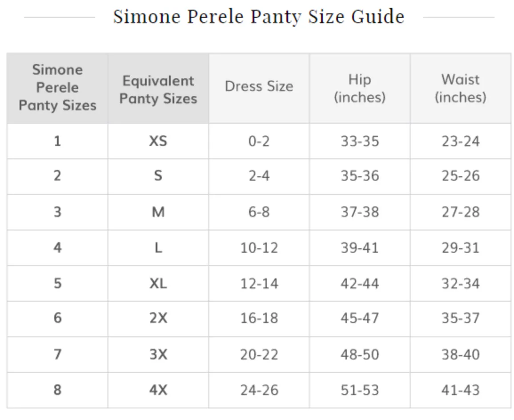Image resolution: width=514 pixels, height=420 pixels.
Task: Select the XL equivalent size cell
Action: [158, 283]
